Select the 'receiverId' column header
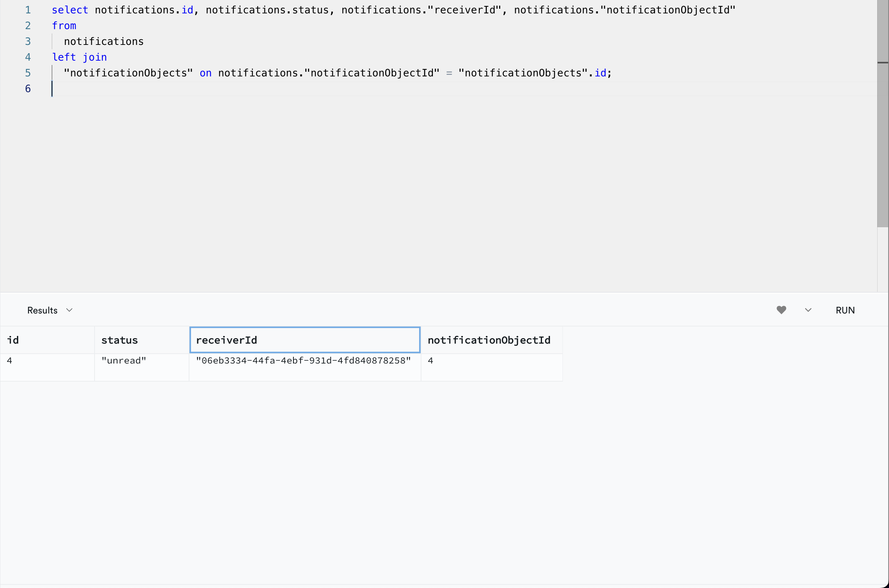Viewport: 889px width, 588px height. pyautogui.click(x=226, y=339)
